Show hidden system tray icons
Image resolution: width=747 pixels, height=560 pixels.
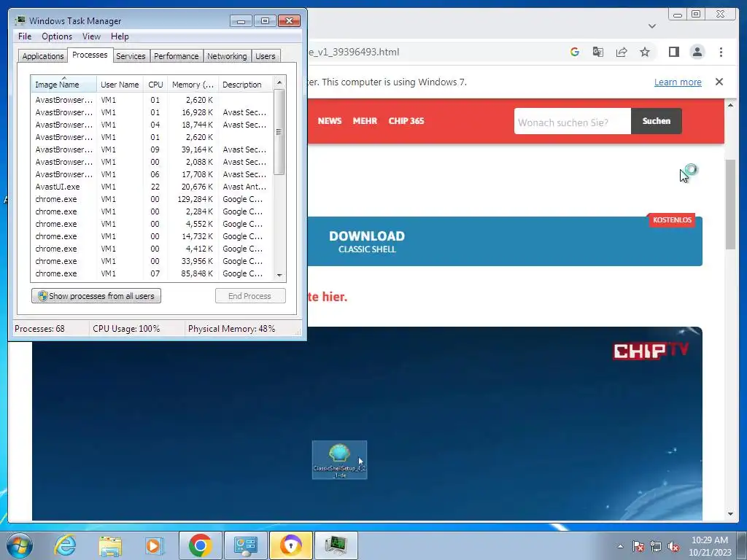(x=620, y=546)
